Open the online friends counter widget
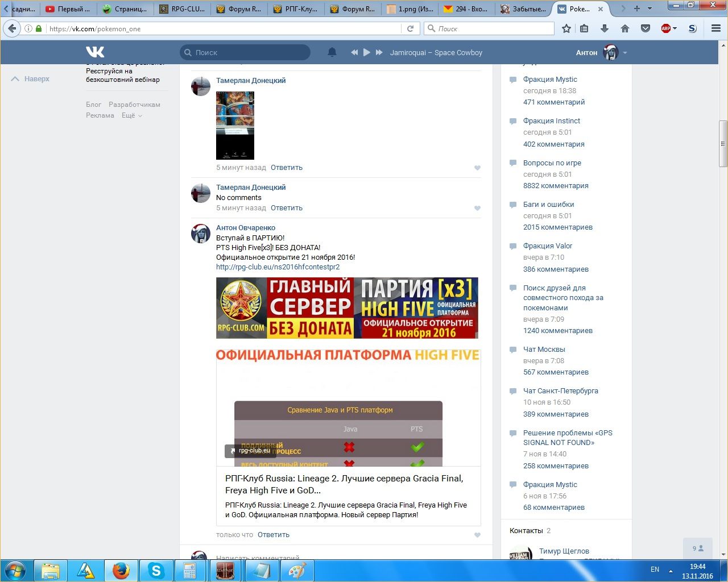Screen dimensions: 728x582 pyautogui.click(x=698, y=548)
